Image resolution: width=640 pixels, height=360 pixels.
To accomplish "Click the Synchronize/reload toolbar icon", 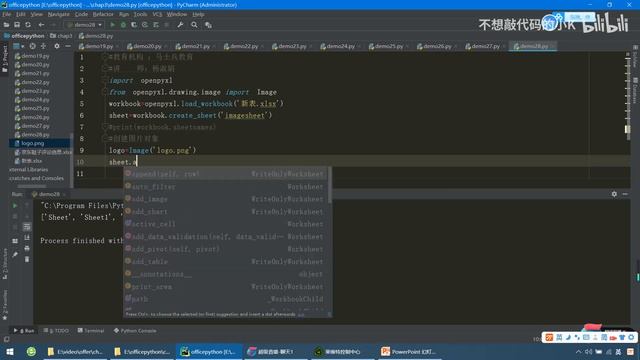I will click(x=28, y=25).
